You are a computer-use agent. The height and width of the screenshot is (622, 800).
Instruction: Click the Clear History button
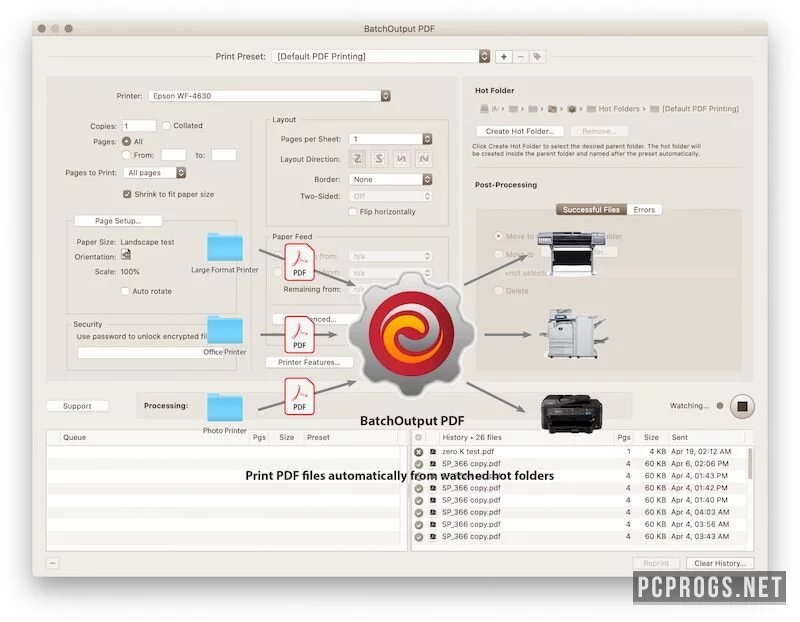[719, 563]
